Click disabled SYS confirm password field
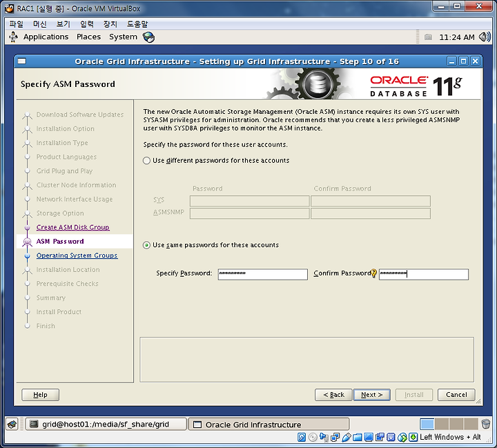This screenshot has width=497, height=448. [x=371, y=201]
